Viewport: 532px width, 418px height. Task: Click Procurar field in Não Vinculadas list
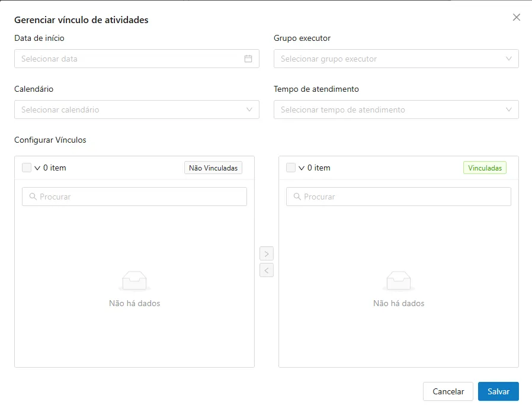point(134,197)
